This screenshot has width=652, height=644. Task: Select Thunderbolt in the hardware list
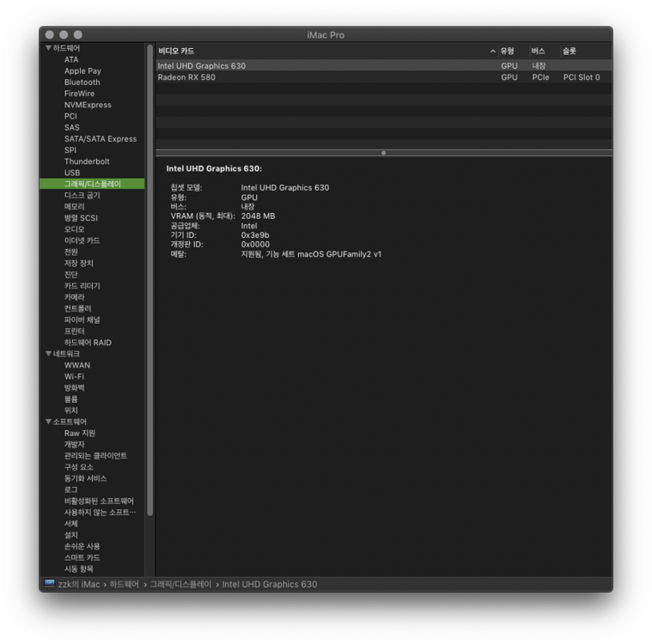(87, 161)
